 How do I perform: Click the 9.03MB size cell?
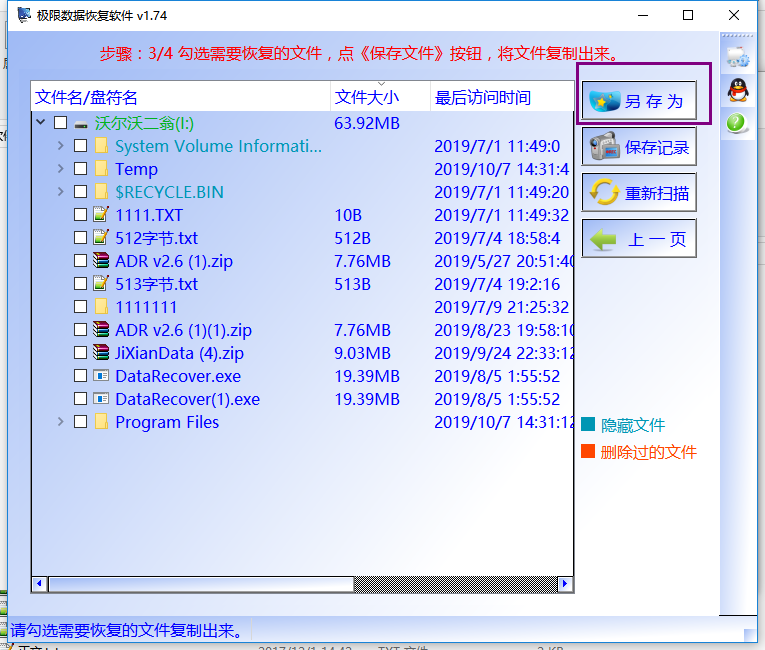pyautogui.click(x=362, y=353)
